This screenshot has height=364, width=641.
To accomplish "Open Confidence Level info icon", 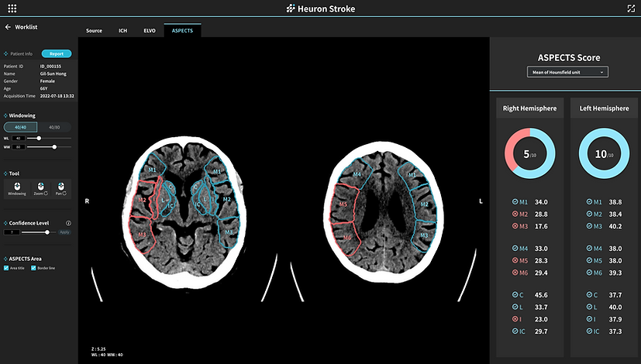I will tap(69, 223).
